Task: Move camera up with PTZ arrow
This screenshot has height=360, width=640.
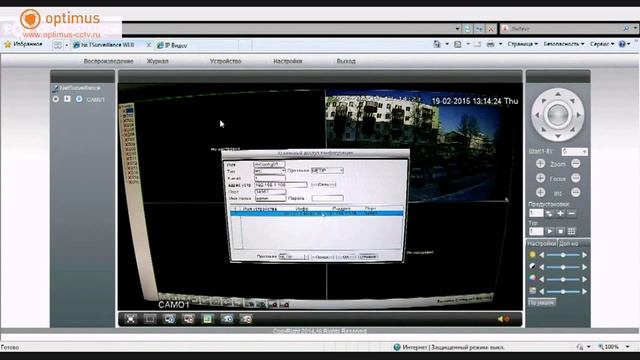Action: [558, 94]
